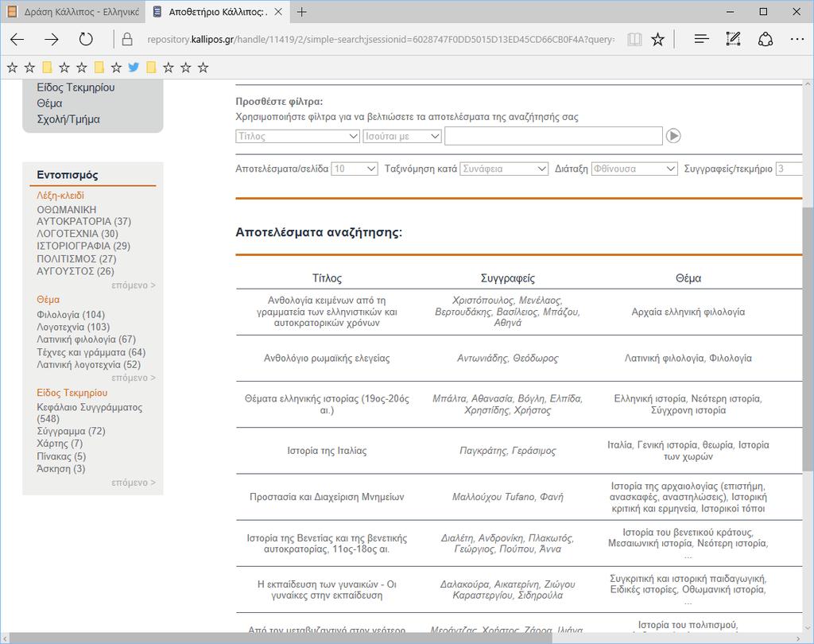Select the Αποθετήριο Κάλλιπος tab

218,11
